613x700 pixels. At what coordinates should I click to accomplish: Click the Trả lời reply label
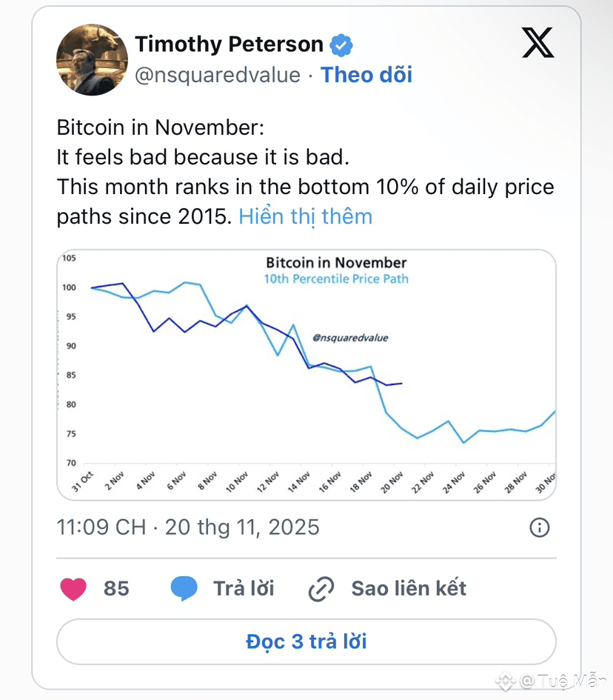pyautogui.click(x=244, y=589)
